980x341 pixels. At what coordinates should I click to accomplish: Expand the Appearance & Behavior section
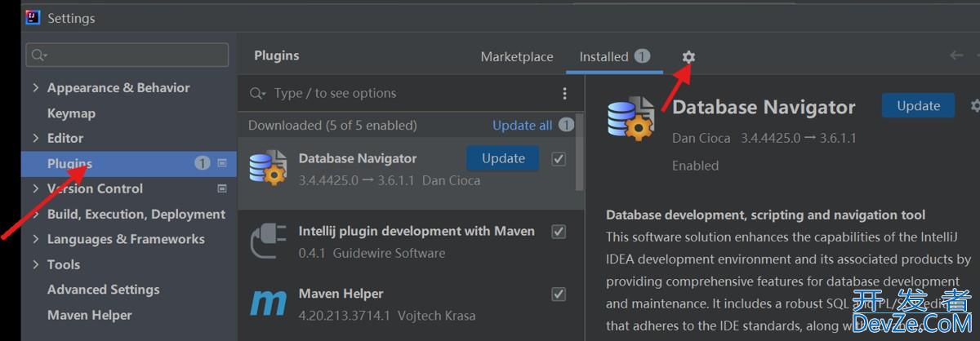(x=35, y=87)
